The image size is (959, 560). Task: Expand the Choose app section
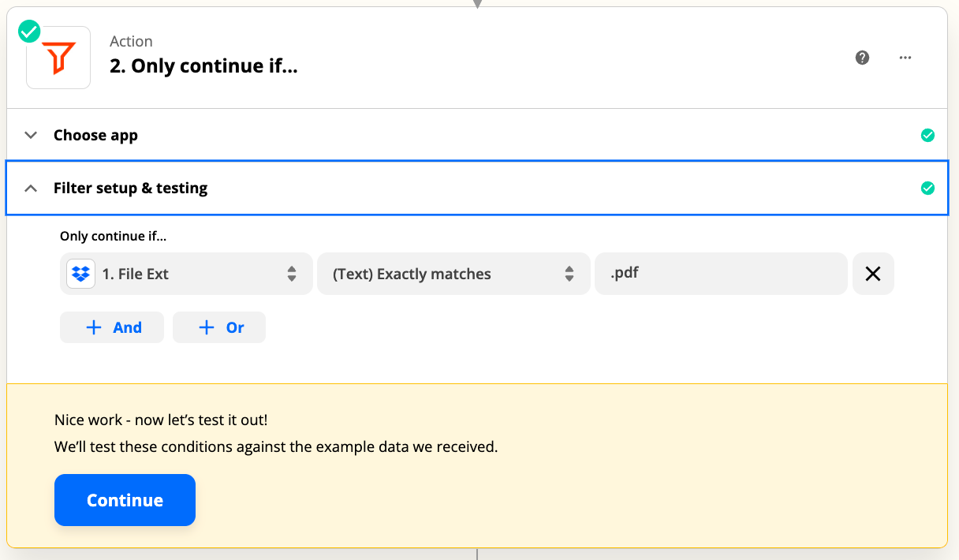(30, 135)
